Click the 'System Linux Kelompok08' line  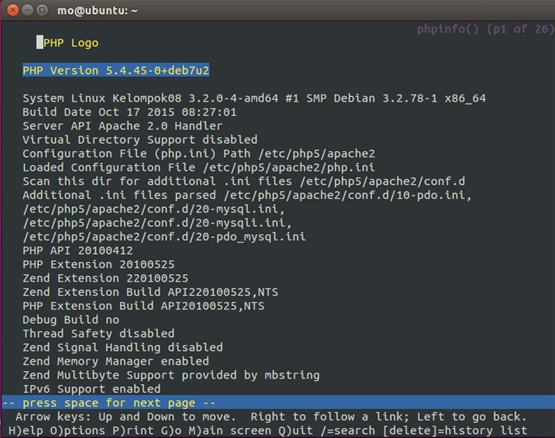(254, 98)
